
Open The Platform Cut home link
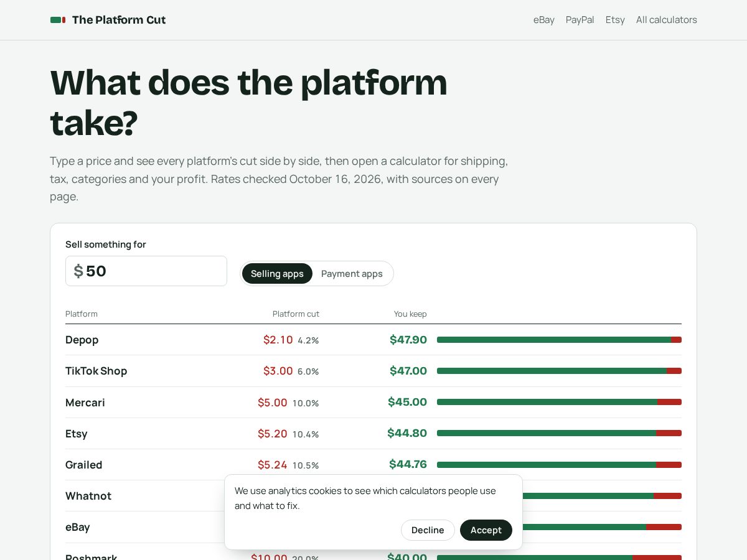[x=108, y=20]
